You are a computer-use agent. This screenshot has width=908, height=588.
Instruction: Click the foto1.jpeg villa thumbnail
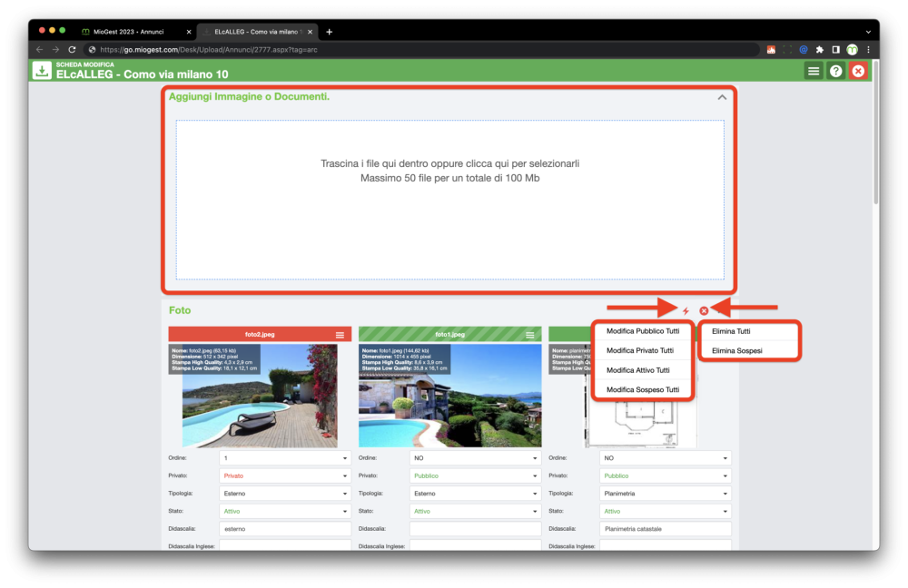point(450,396)
